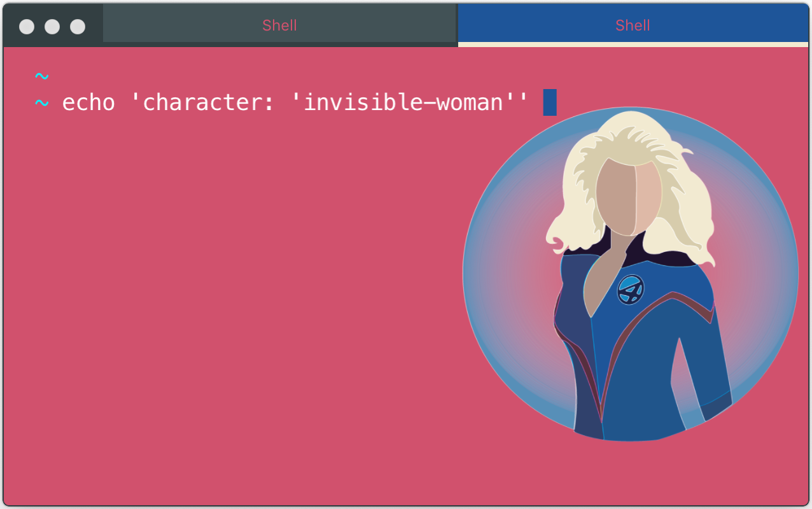Switch to the inactive gray Shell tab
The height and width of the screenshot is (509, 812).
pos(280,25)
